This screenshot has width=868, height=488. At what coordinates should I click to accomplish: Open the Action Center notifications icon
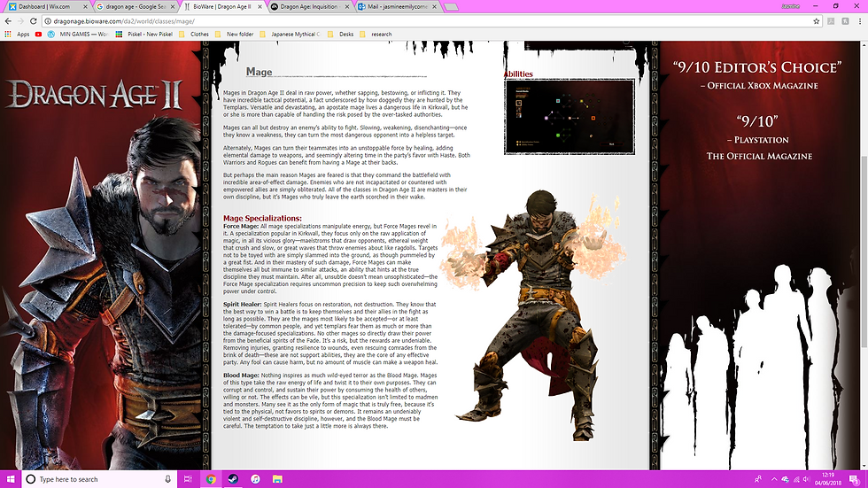pyautogui.click(x=856, y=479)
